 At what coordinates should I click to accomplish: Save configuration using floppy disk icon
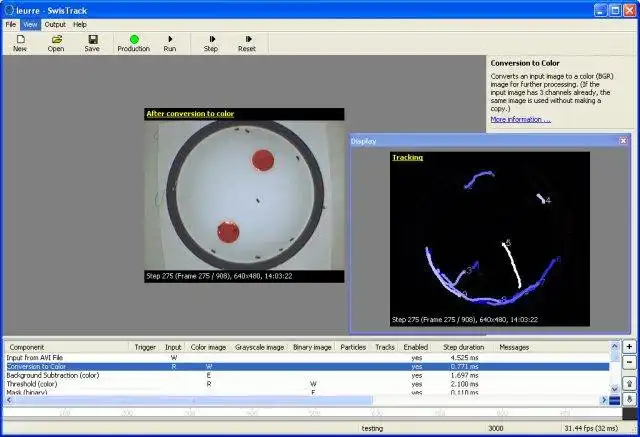click(92, 43)
